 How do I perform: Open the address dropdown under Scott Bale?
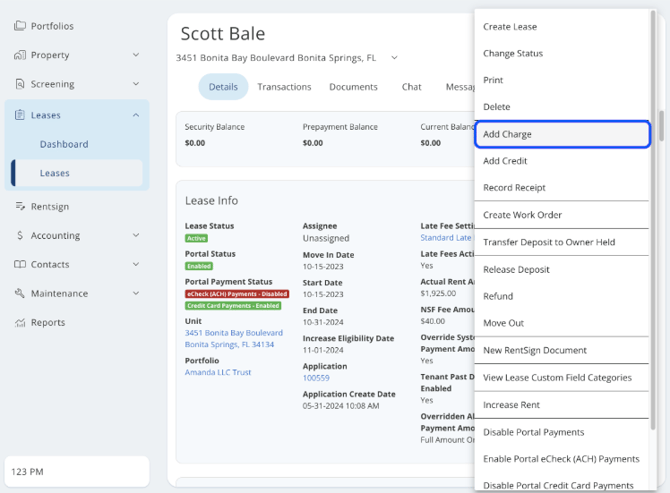click(394, 58)
